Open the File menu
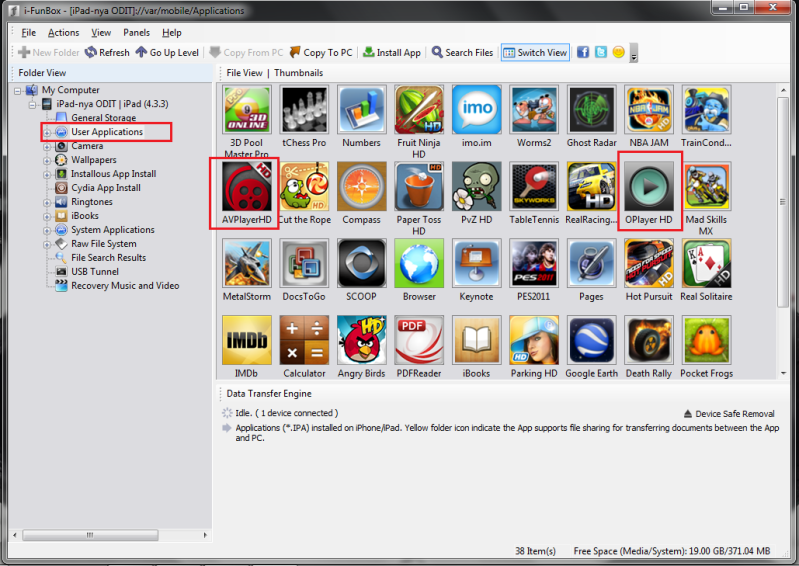Screen dimensions: 799x566 [29, 33]
